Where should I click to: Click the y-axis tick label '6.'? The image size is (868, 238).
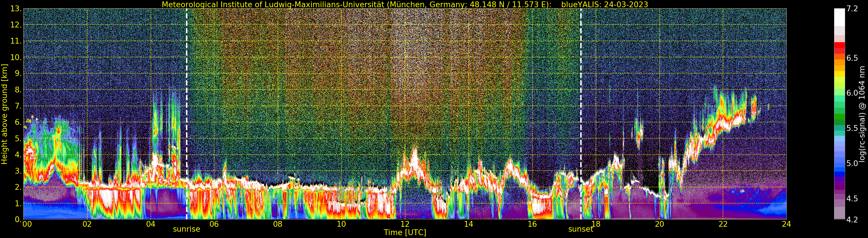[19, 122]
